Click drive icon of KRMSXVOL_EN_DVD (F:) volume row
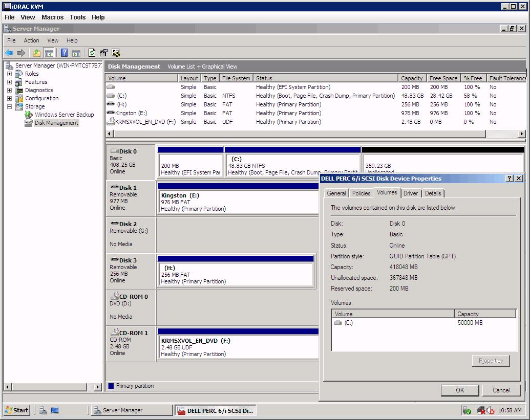The image size is (530, 420). coord(111,122)
